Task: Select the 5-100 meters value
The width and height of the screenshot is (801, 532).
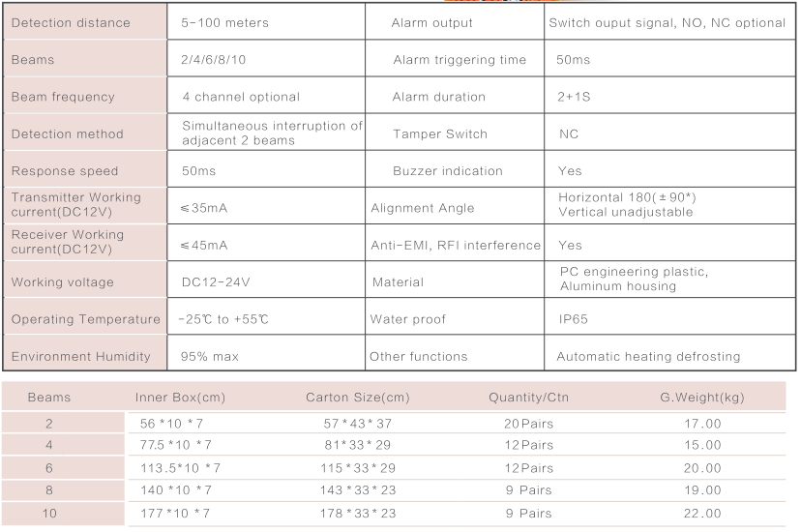Action: pyautogui.click(x=224, y=23)
